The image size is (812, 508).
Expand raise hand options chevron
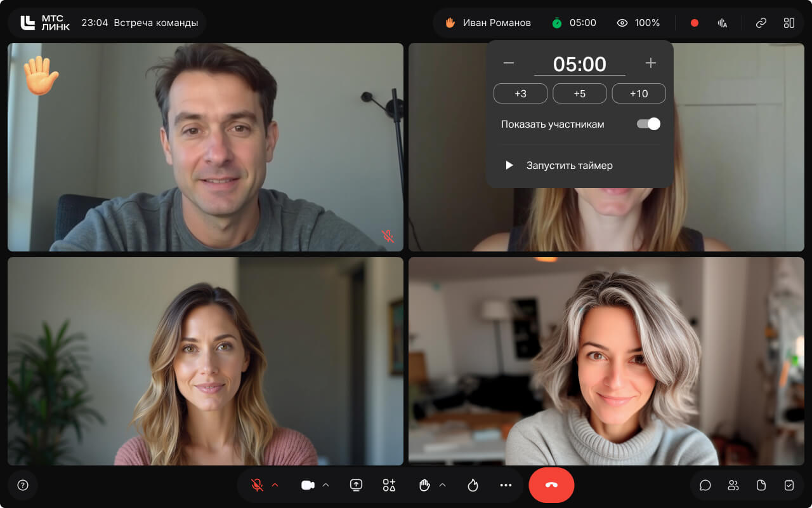[442, 485]
